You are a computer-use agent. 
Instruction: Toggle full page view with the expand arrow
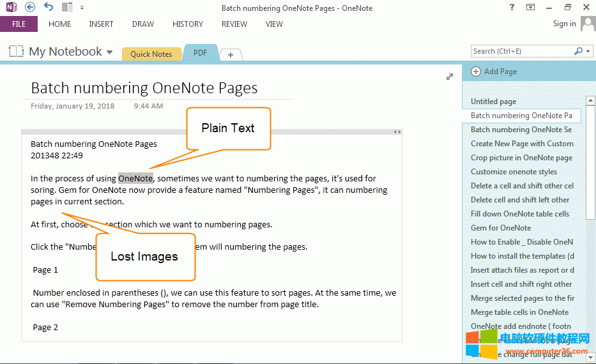click(x=450, y=77)
